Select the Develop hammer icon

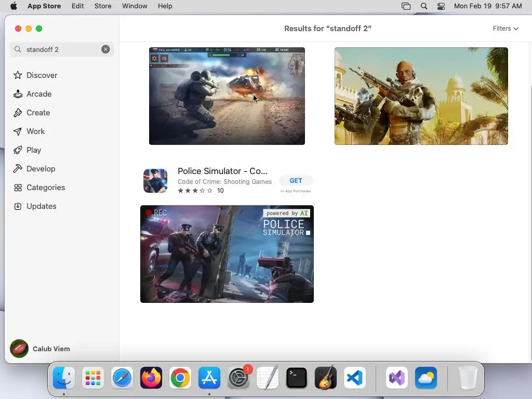tap(18, 169)
